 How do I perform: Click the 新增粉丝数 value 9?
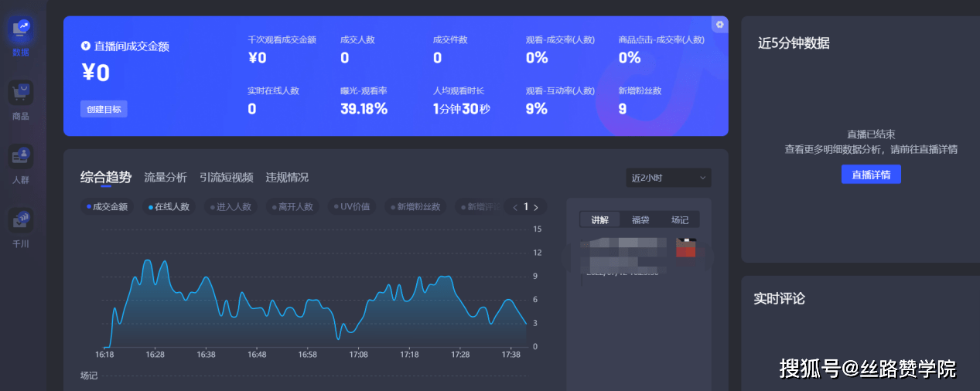point(623,109)
